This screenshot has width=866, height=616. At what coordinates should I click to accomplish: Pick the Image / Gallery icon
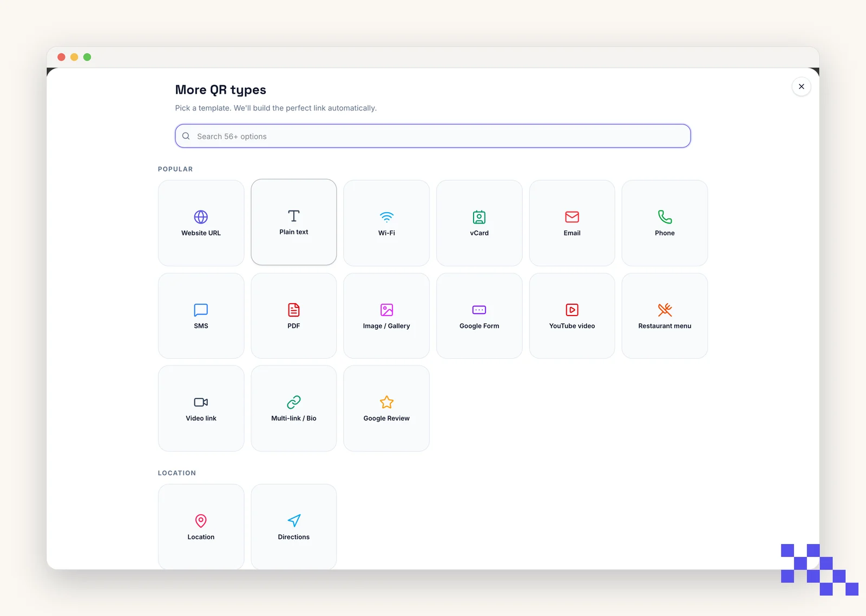pyautogui.click(x=386, y=310)
